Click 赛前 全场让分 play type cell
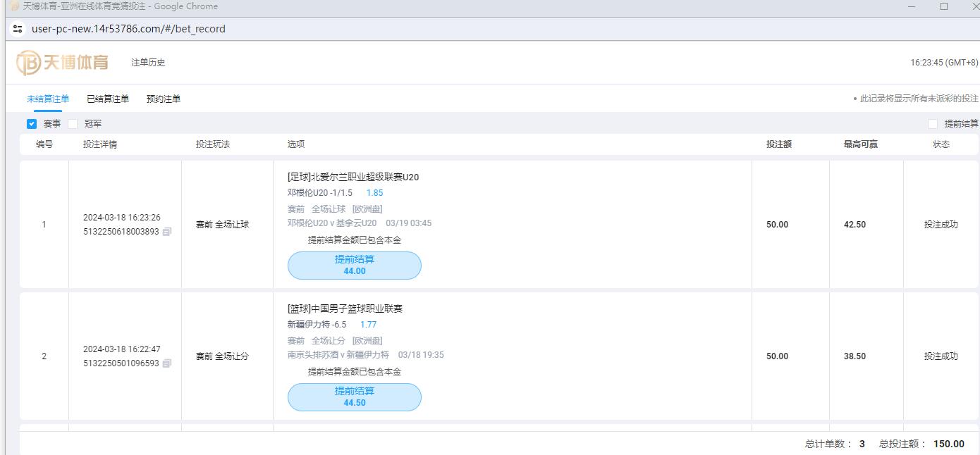This screenshot has height=455, width=980. click(x=222, y=356)
